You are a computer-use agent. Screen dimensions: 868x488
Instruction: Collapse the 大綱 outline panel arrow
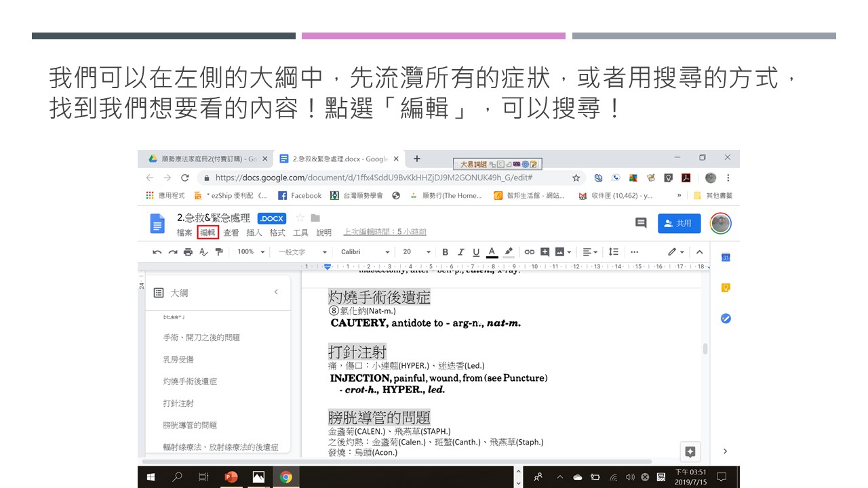pyautogui.click(x=276, y=292)
